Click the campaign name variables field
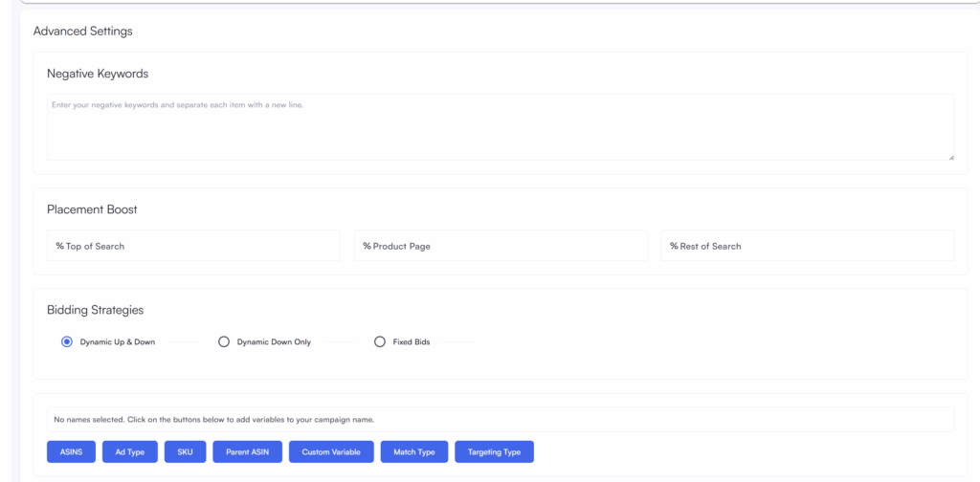The width and height of the screenshot is (980, 482). (x=500, y=419)
